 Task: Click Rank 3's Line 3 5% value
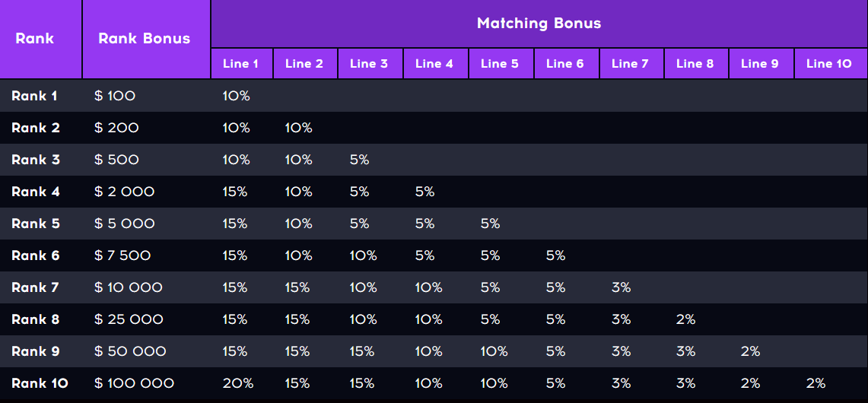359,160
